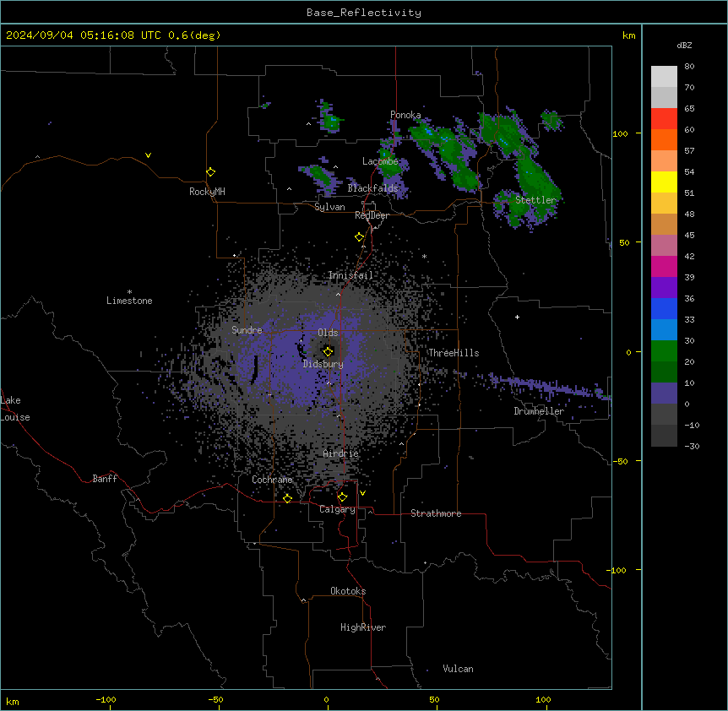This screenshot has height=711, width=728.
Task: Click the Vulcan label
Action: (x=459, y=669)
